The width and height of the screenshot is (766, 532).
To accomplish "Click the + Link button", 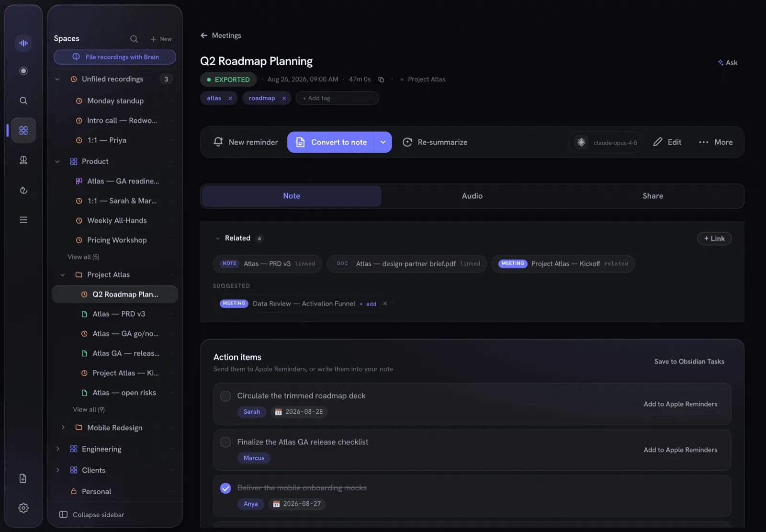I will click(x=714, y=238).
